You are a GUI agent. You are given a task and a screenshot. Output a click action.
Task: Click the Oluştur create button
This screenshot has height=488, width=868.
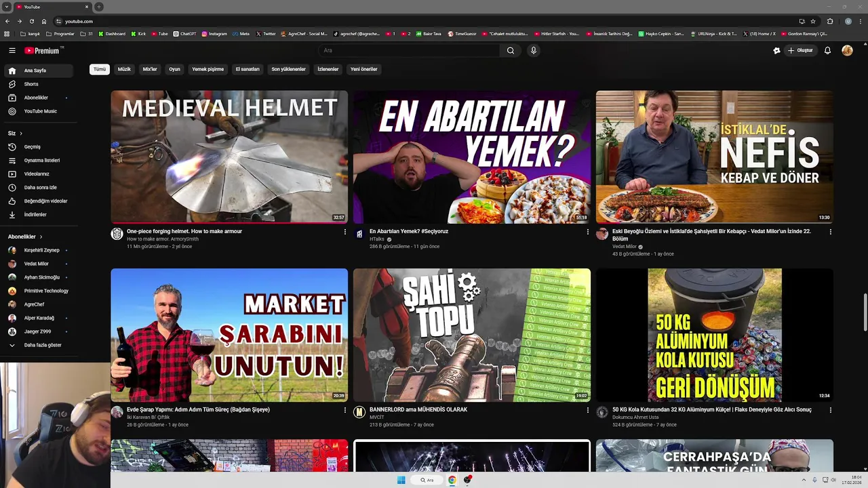pos(800,50)
